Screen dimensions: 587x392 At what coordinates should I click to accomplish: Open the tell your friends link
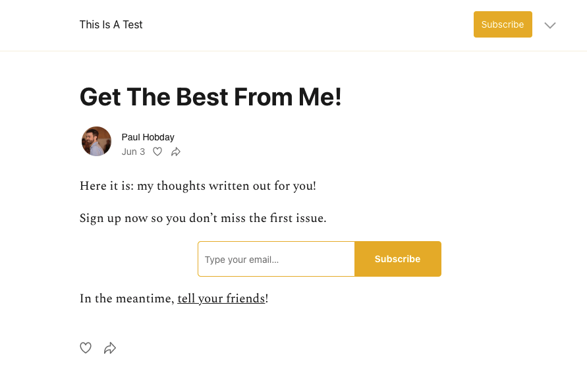221,298
